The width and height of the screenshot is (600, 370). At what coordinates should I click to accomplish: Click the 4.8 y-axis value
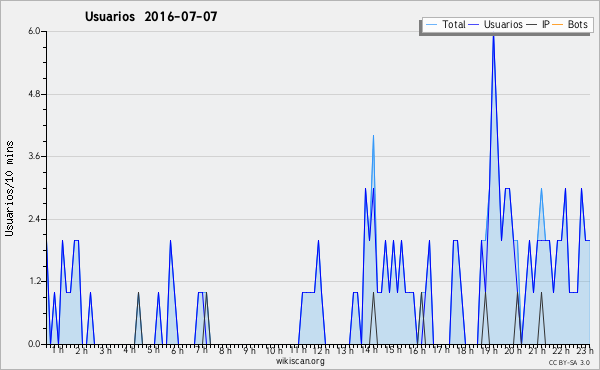click(x=34, y=94)
